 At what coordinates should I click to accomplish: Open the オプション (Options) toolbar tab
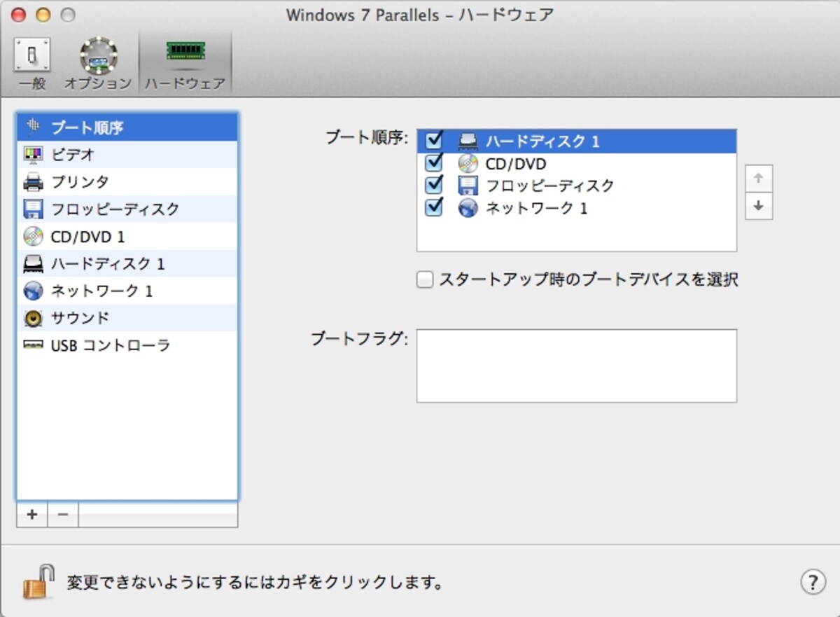coord(98,64)
